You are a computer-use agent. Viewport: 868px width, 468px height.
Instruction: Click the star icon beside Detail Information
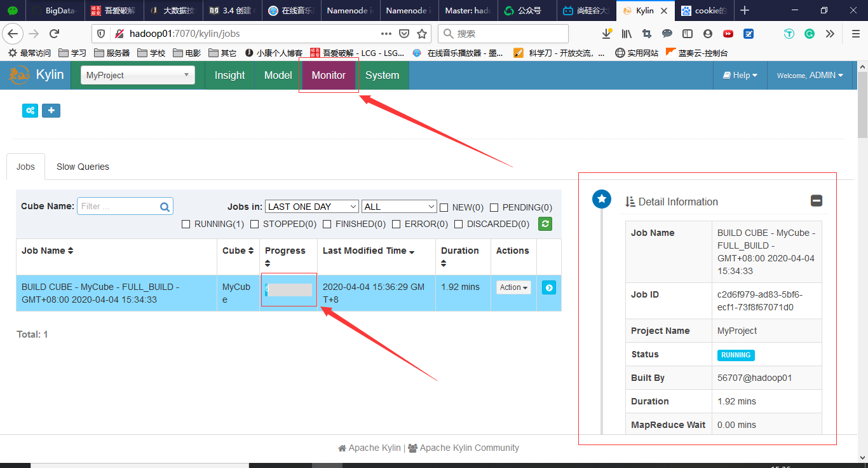point(602,199)
